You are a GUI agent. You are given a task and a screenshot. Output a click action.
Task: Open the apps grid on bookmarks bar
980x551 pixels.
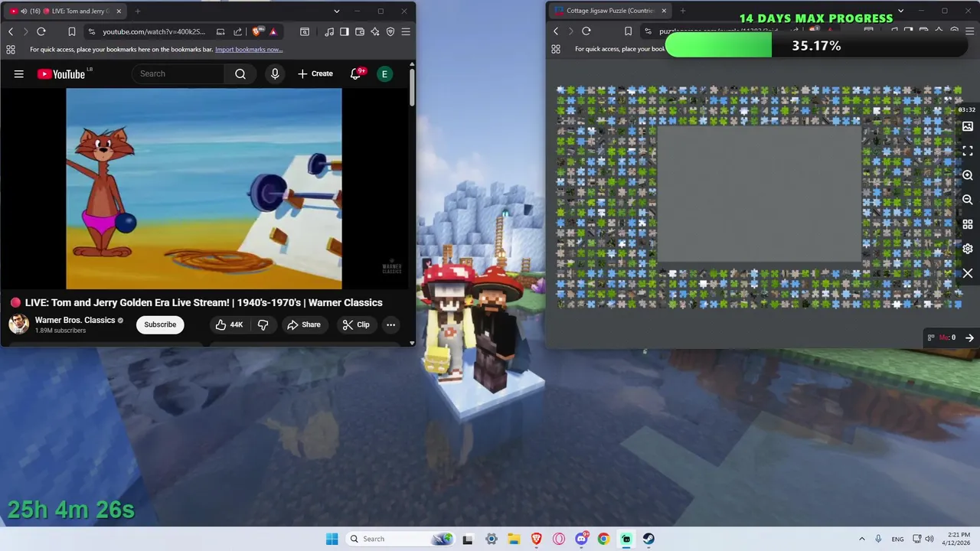tap(11, 49)
